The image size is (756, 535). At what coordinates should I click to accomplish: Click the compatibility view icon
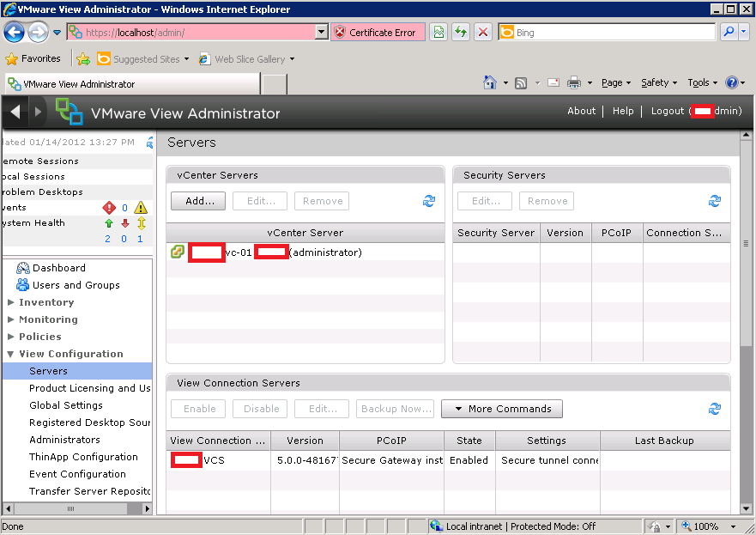coord(438,33)
